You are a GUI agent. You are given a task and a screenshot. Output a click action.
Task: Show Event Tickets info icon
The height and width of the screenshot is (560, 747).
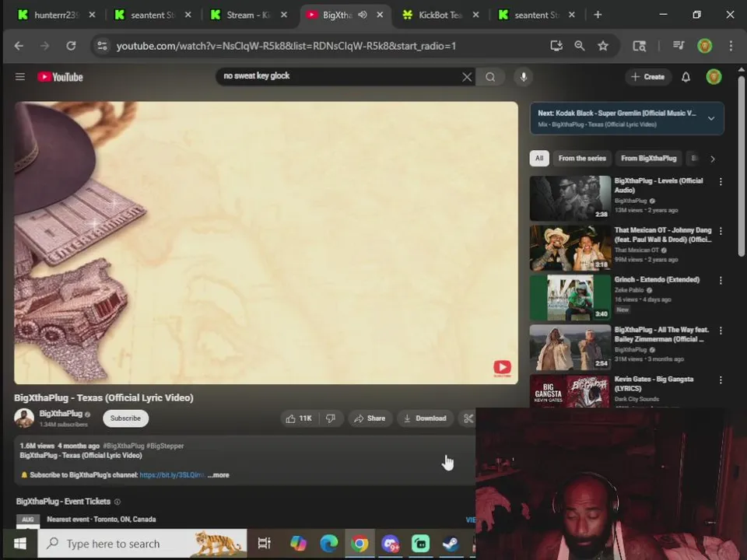click(x=117, y=502)
